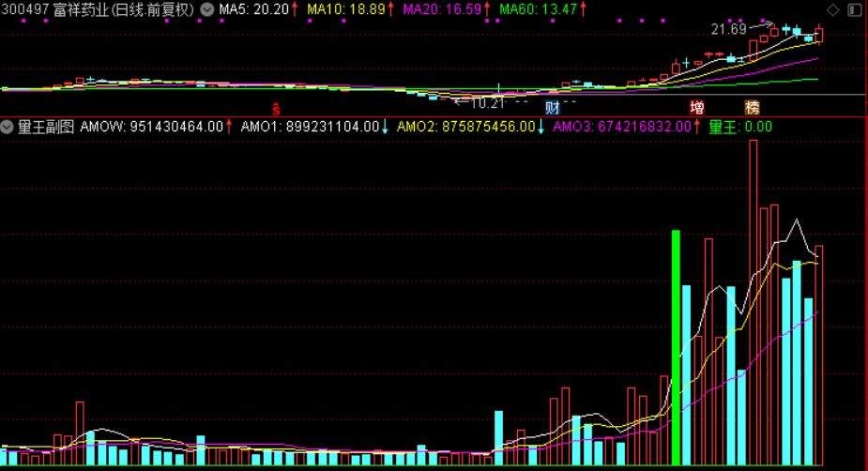Select the tallest red volume bar
This screenshot has width=868, height=471.
coord(753,303)
